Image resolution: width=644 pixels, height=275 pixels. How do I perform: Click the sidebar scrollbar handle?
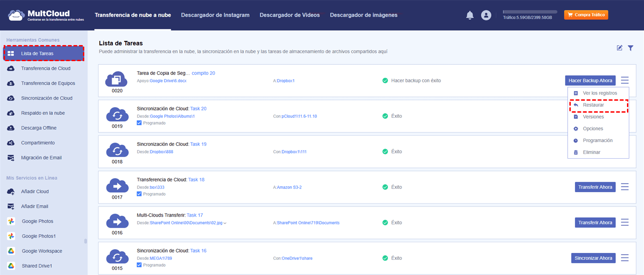click(85, 241)
